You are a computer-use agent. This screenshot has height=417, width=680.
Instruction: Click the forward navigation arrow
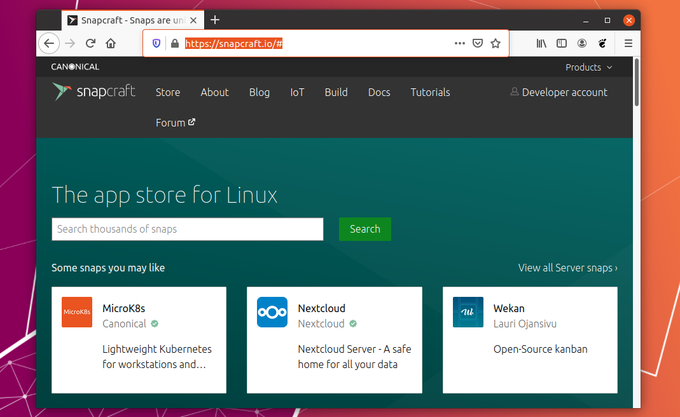pyautogui.click(x=70, y=43)
